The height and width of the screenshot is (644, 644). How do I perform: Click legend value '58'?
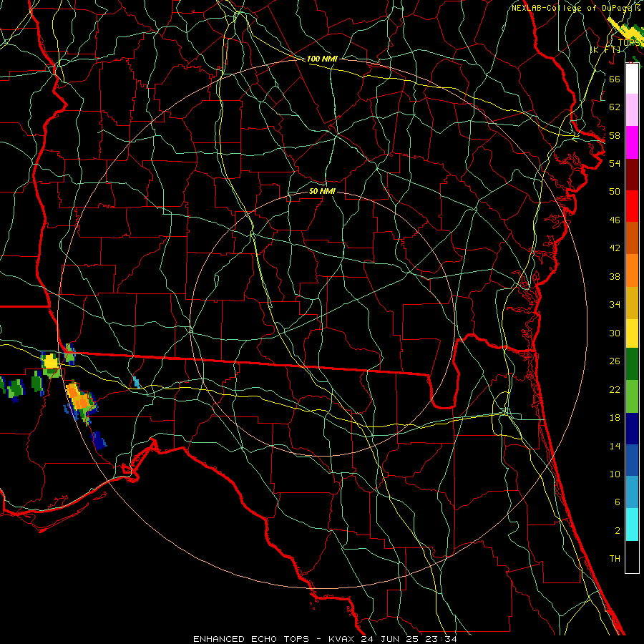click(x=615, y=135)
